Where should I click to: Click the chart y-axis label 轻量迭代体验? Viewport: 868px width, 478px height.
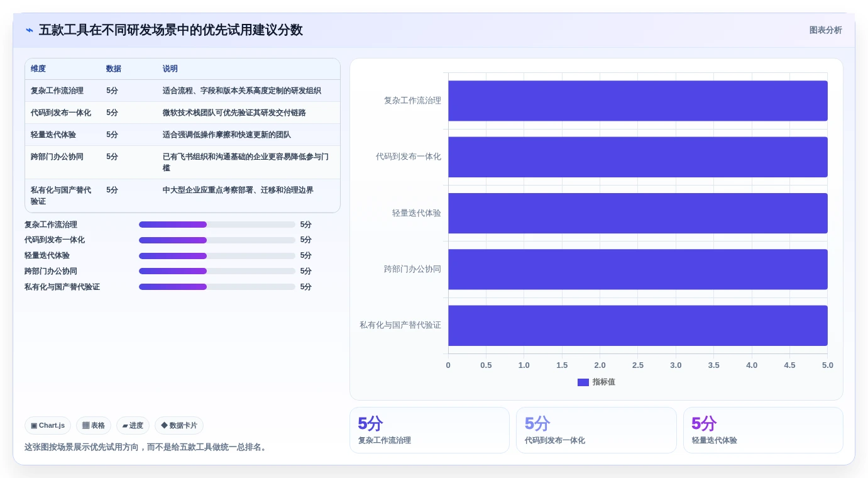(x=417, y=213)
